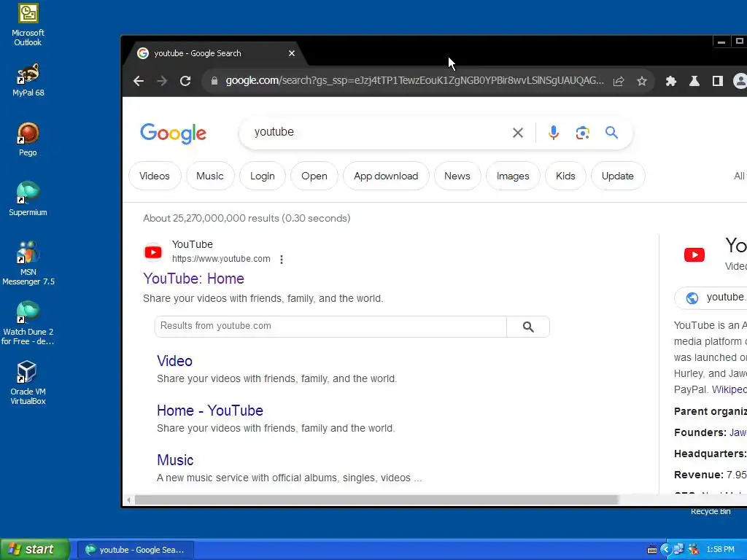The height and width of the screenshot is (560, 747).
Task: Open the Chrome Labs flask icon
Action: 694,81
